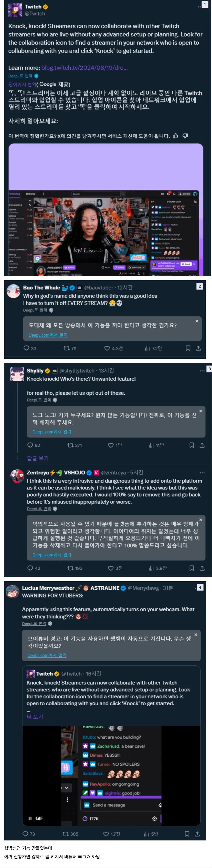Retweet Bao The Whale's post
Image resolution: width=212 pixels, height=868 pixels.
(66, 348)
